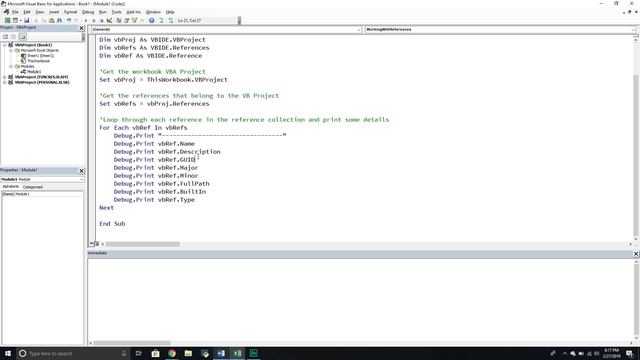Expand the VBAProject (FUNCRES.XLAM) node

pos(4,77)
